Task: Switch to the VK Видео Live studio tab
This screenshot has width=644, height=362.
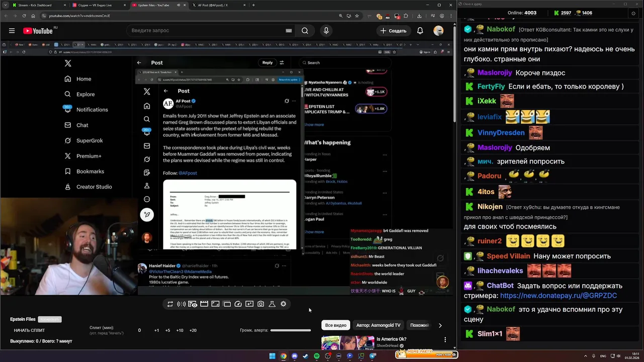Action: pos(100,5)
